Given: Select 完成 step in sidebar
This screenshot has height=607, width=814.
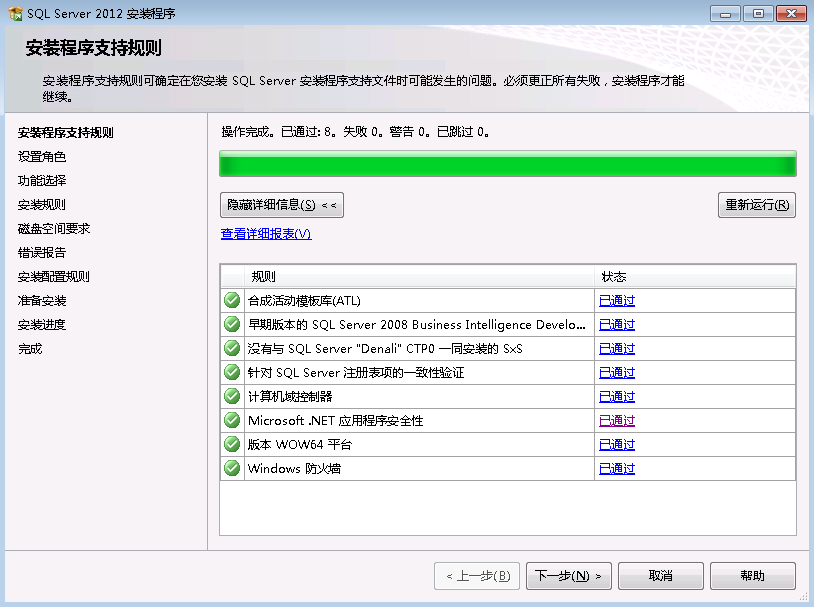Looking at the screenshot, I should pyautogui.click(x=30, y=348).
